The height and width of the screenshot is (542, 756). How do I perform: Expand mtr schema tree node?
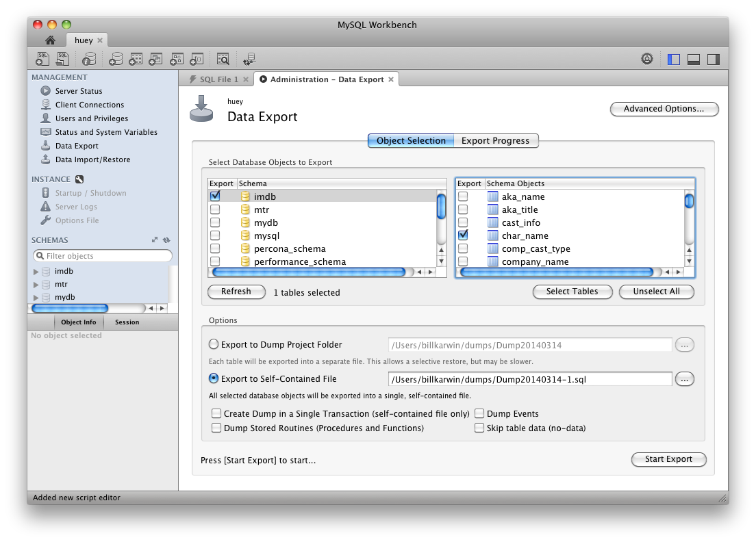pyautogui.click(x=36, y=284)
